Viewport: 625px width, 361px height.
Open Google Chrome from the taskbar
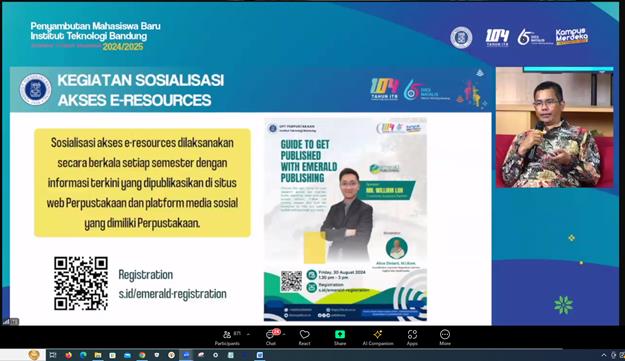point(142,355)
